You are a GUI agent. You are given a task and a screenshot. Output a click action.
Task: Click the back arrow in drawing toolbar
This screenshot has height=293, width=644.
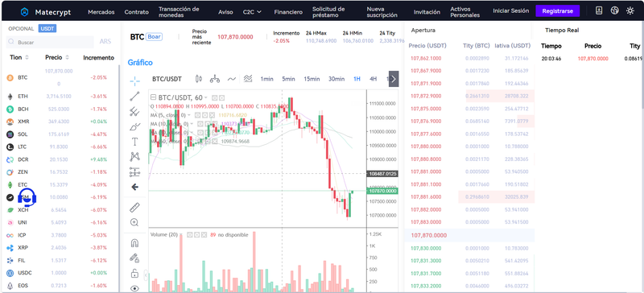pos(134,187)
